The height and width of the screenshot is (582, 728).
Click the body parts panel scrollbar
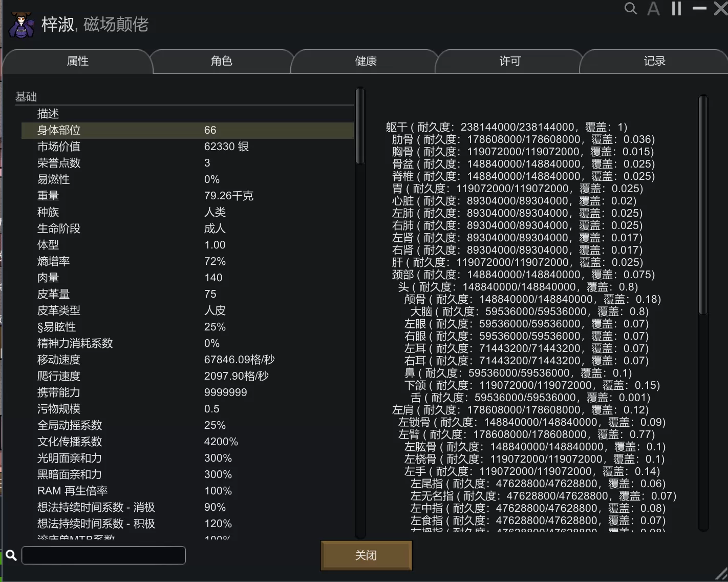[x=703, y=205]
